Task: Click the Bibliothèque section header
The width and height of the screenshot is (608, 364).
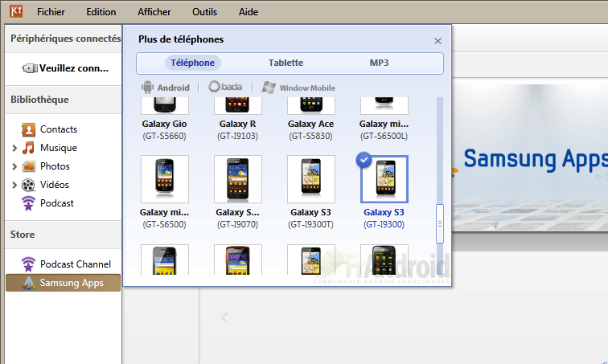Action: point(39,100)
